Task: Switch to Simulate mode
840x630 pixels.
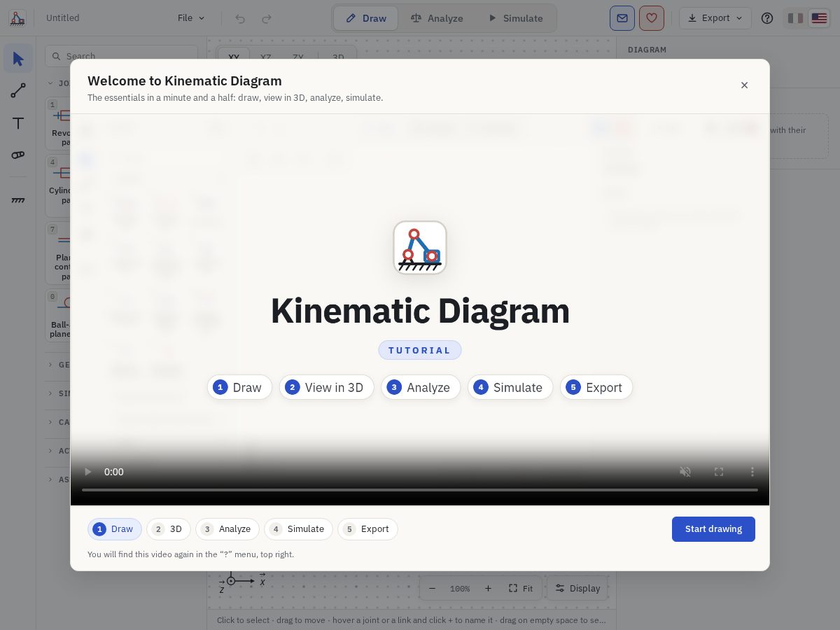Action: [x=515, y=18]
